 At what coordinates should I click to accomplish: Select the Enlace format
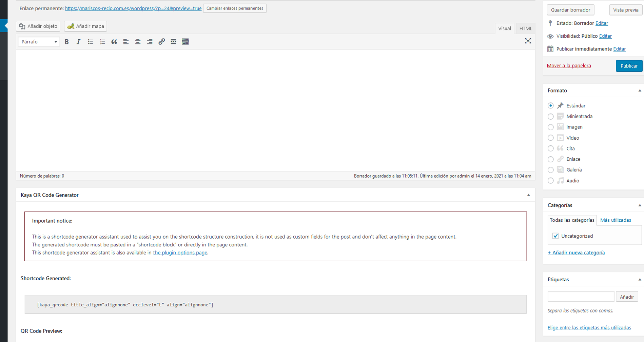(x=550, y=159)
